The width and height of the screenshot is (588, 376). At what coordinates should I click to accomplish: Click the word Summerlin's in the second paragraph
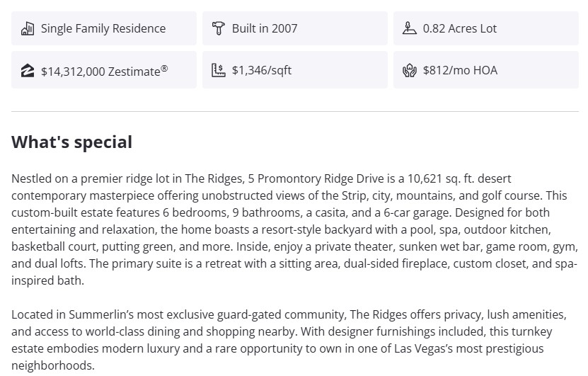click(x=101, y=314)
